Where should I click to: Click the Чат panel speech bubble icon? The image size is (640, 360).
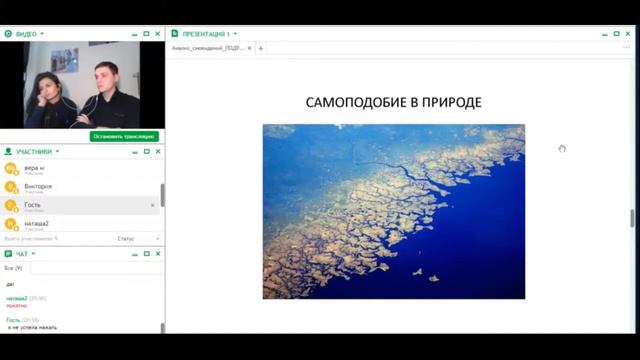8,254
